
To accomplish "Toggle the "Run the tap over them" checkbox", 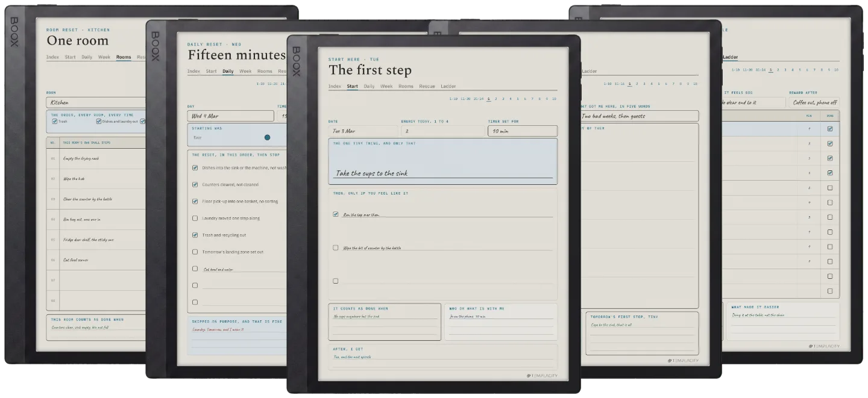I will 336,214.
